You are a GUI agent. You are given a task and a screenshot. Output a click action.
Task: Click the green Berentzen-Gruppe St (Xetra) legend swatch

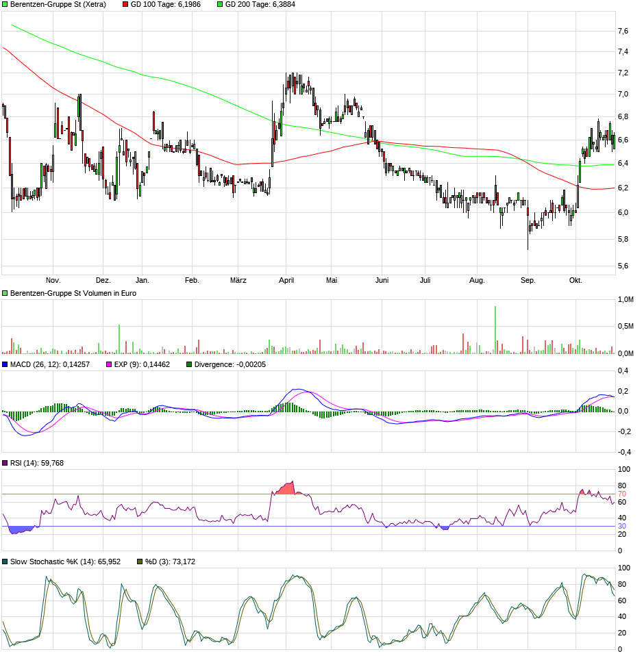pyautogui.click(x=5, y=5)
